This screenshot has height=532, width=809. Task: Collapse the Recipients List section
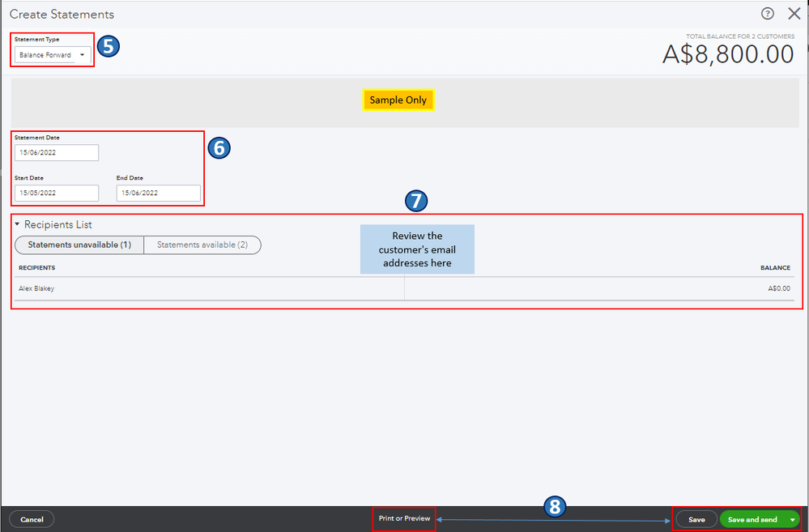(17, 224)
